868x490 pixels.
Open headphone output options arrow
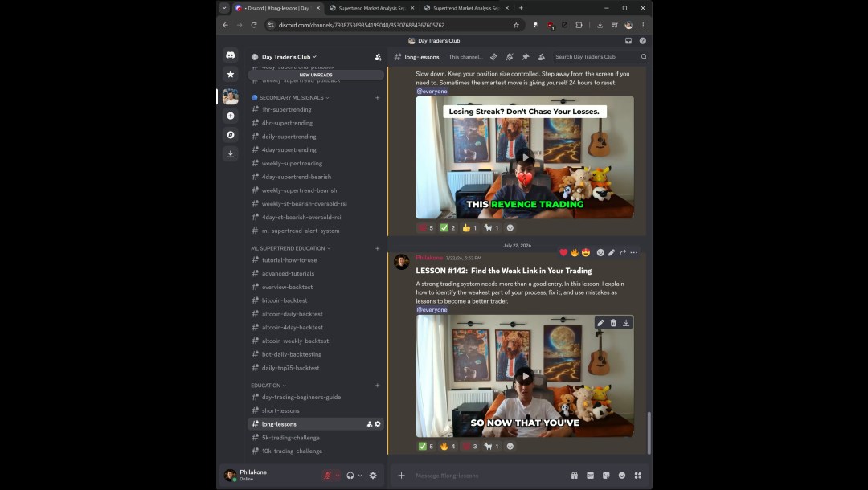360,475
